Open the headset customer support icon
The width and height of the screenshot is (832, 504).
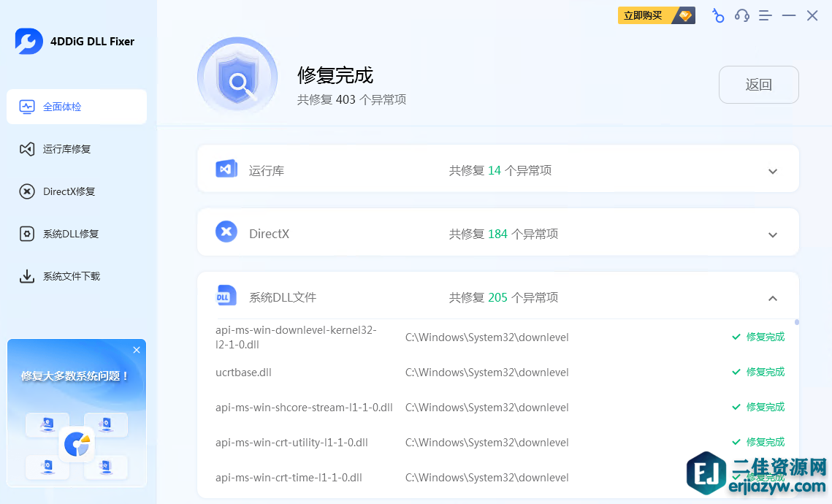(742, 16)
